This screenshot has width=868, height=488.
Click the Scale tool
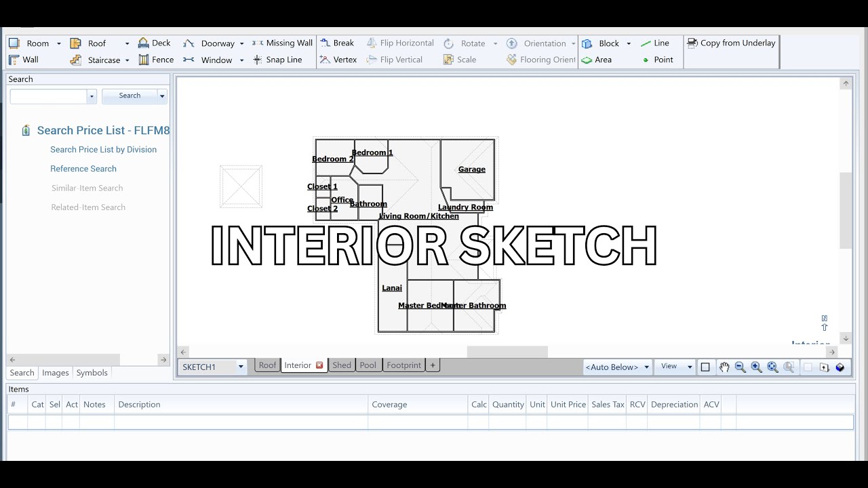pos(460,60)
